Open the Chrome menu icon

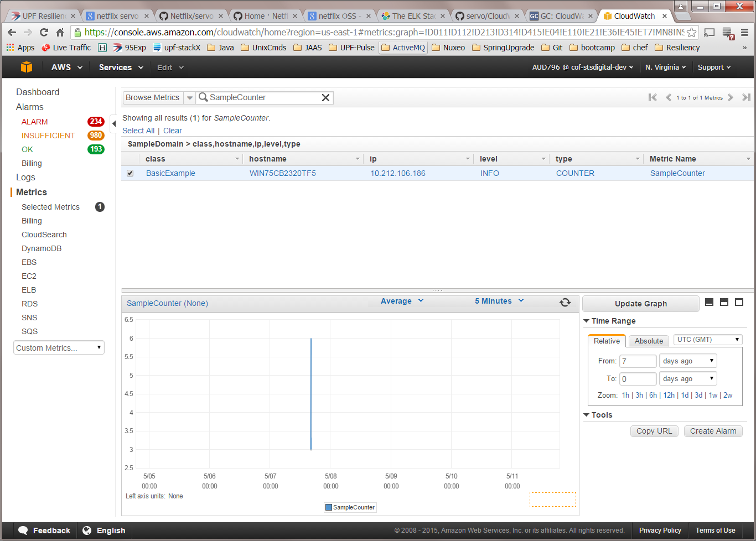(x=745, y=32)
